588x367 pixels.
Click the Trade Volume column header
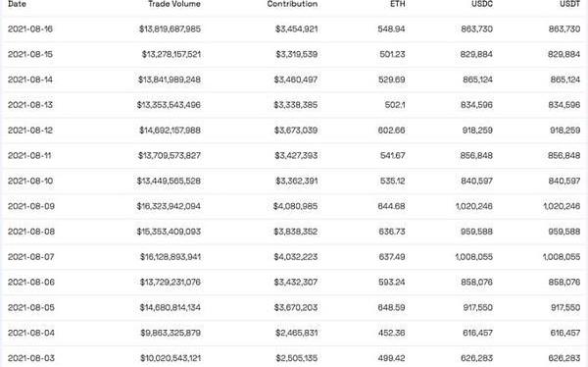pyautogui.click(x=174, y=4)
